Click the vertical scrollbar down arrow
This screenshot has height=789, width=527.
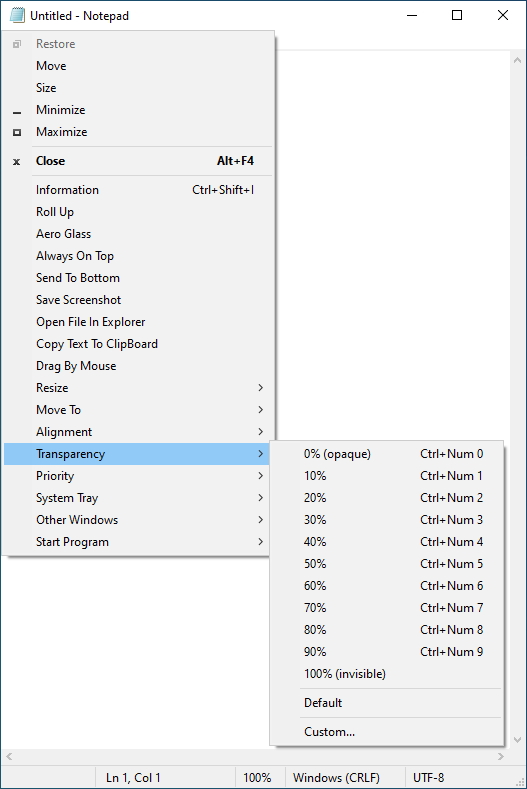(517, 740)
